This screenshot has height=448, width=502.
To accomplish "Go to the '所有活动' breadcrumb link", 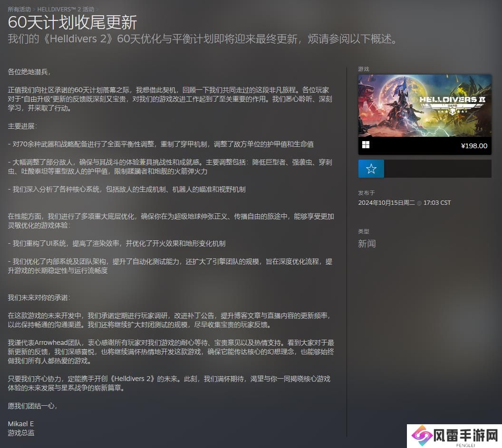I will click(x=19, y=10).
